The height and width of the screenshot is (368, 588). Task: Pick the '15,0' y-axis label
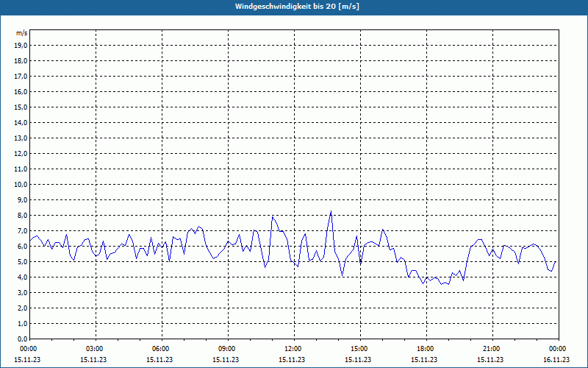(21, 107)
